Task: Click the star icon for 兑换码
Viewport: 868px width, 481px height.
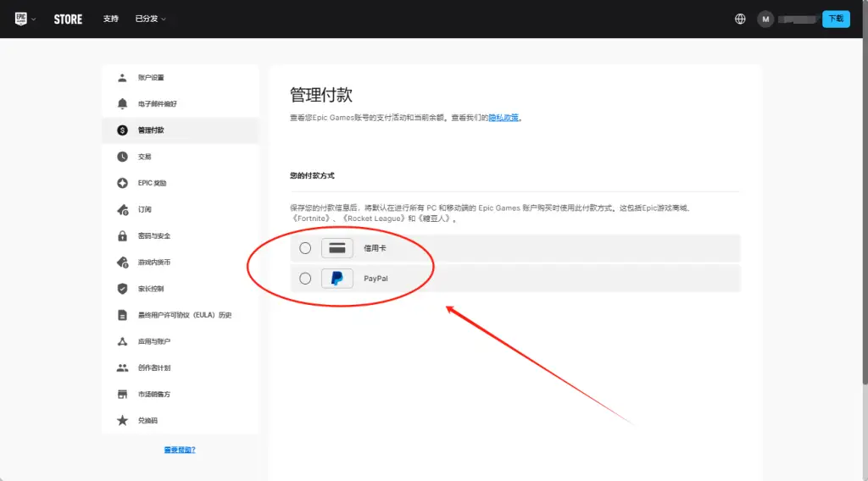Action: tap(122, 421)
